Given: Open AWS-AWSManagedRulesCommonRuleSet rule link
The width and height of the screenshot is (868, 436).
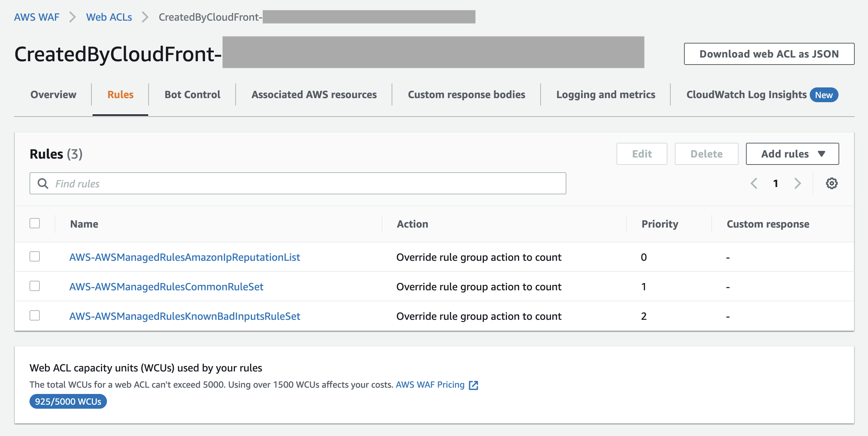Looking at the screenshot, I should (x=166, y=287).
